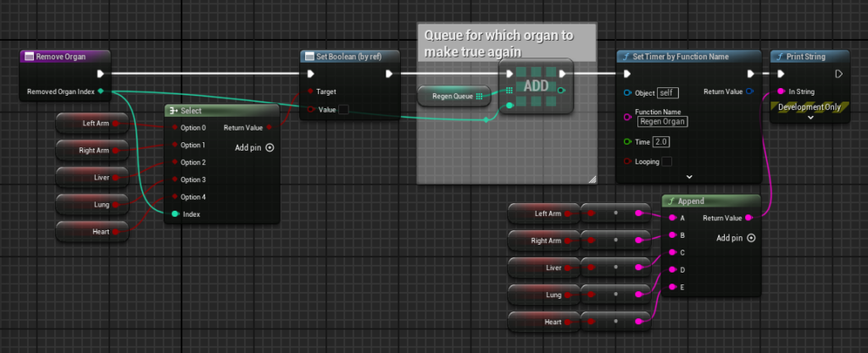Screen dimensions: 868x353
Task: Click the Remove Organ exec output pin
Action: [102, 74]
